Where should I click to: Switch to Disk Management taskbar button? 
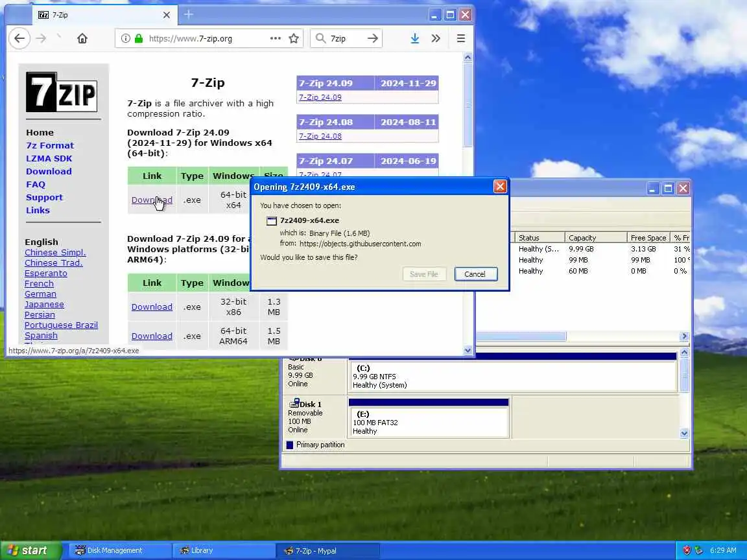click(119, 550)
